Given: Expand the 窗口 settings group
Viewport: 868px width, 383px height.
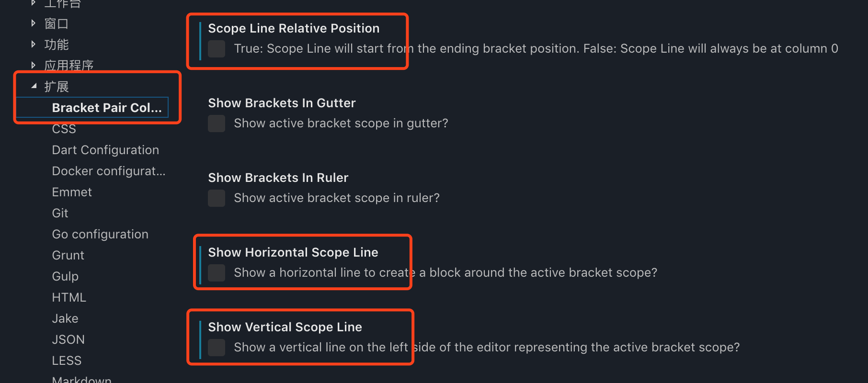Looking at the screenshot, I should 34,23.
